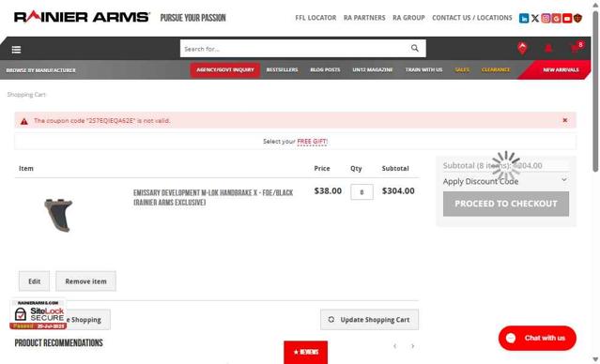The width and height of the screenshot is (600, 364).
Task: Open the shopping cart icon with badge 8
Action: point(577,48)
